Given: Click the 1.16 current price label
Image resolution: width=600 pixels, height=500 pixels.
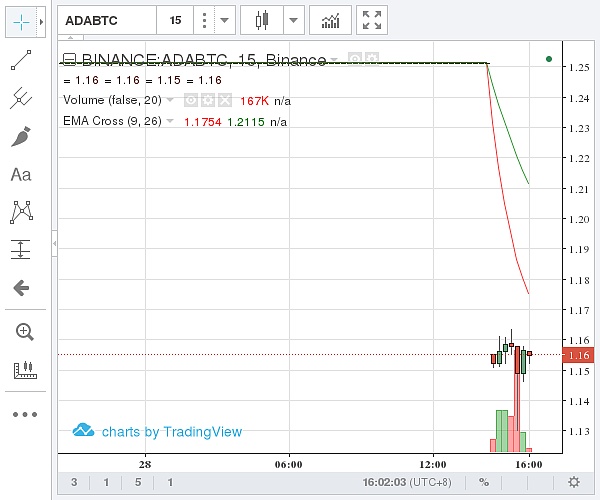Looking at the screenshot, I should pyautogui.click(x=579, y=355).
